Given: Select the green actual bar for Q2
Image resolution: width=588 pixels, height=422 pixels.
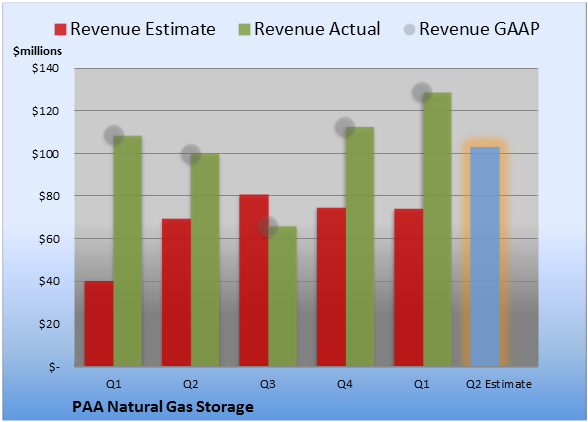Looking at the screenshot, I should pyautogui.click(x=205, y=260).
